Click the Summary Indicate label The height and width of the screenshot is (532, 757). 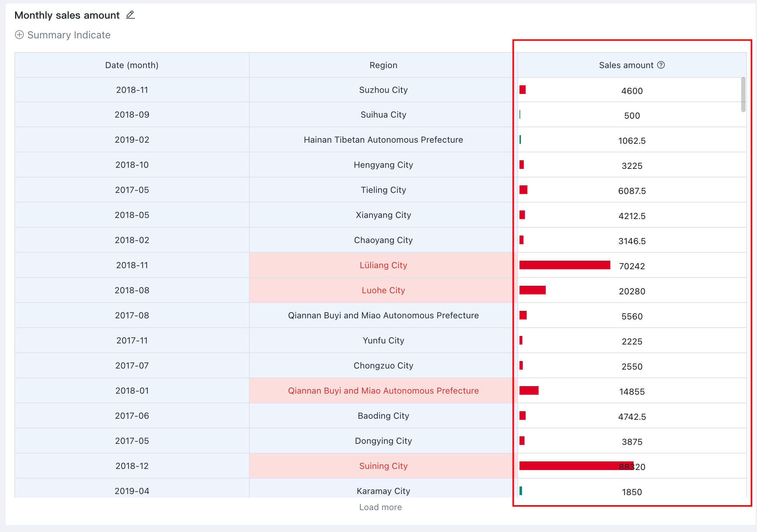point(69,35)
